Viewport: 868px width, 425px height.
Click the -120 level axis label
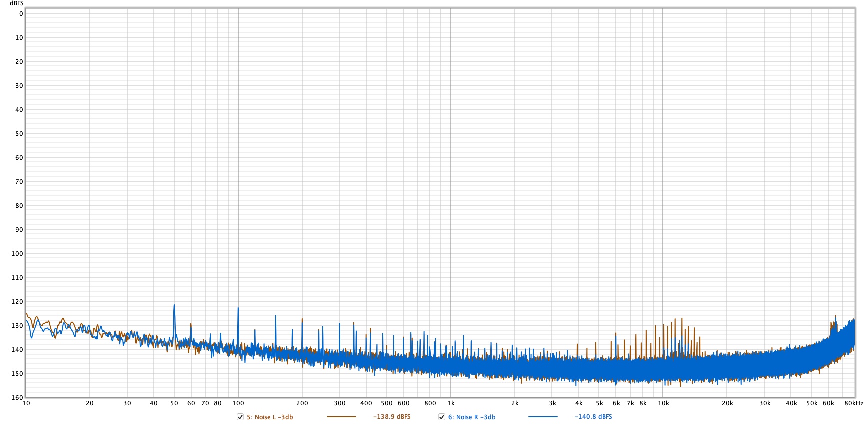[16, 301]
